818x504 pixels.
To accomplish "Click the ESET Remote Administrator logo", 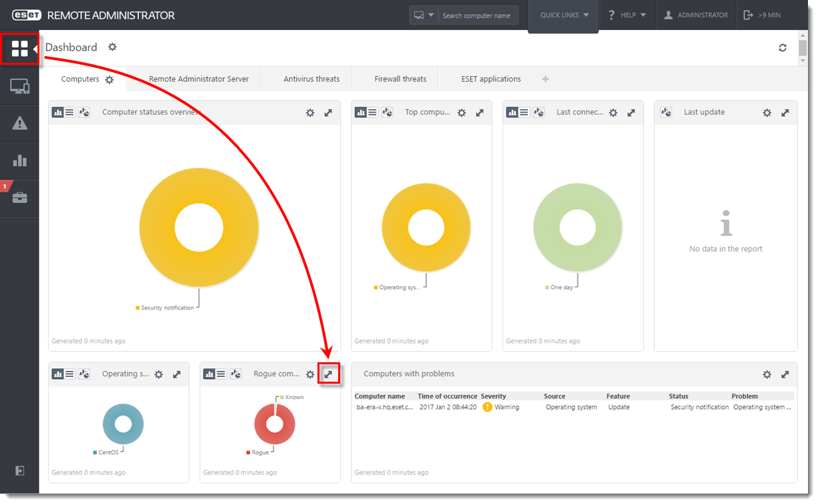I will click(x=94, y=15).
